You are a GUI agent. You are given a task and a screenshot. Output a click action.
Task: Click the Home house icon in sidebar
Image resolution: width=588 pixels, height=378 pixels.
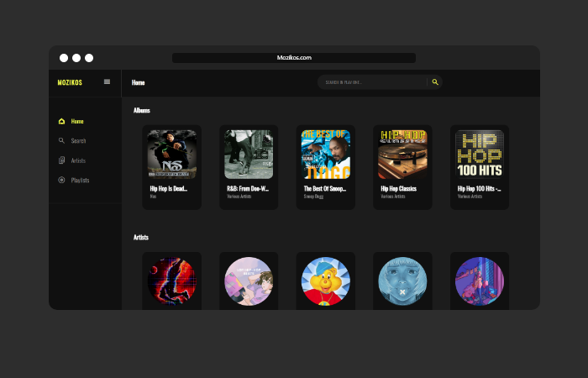(x=61, y=121)
